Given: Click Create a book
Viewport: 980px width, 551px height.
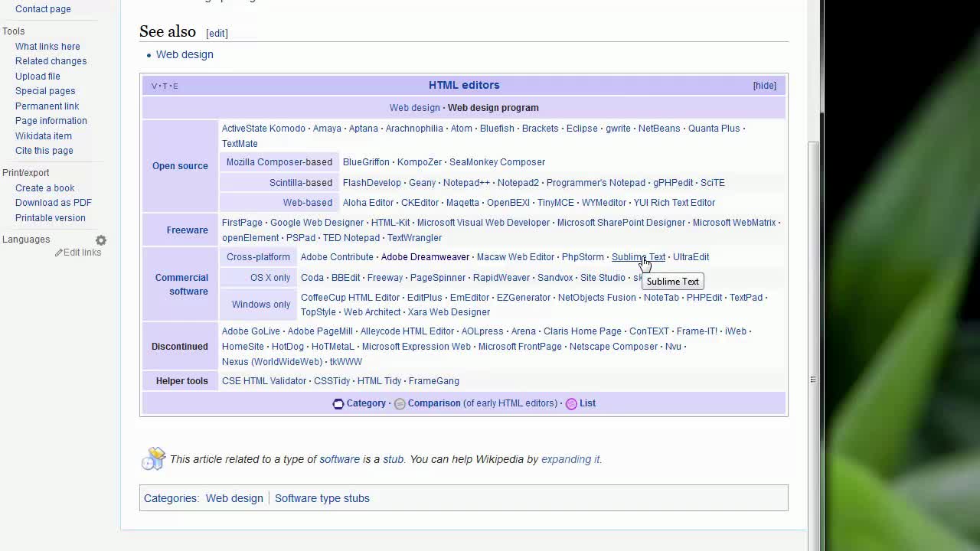Looking at the screenshot, I should [x=45, y=188].
